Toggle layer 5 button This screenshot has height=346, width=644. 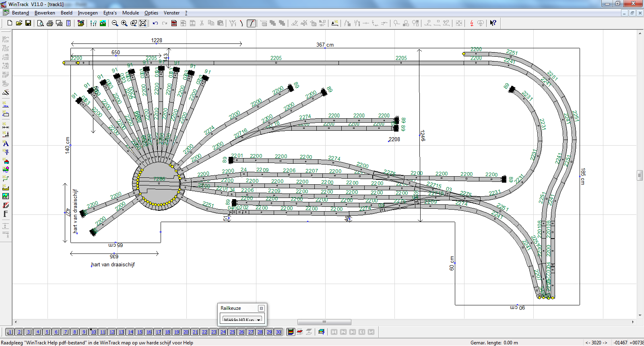tap(47, 332)
